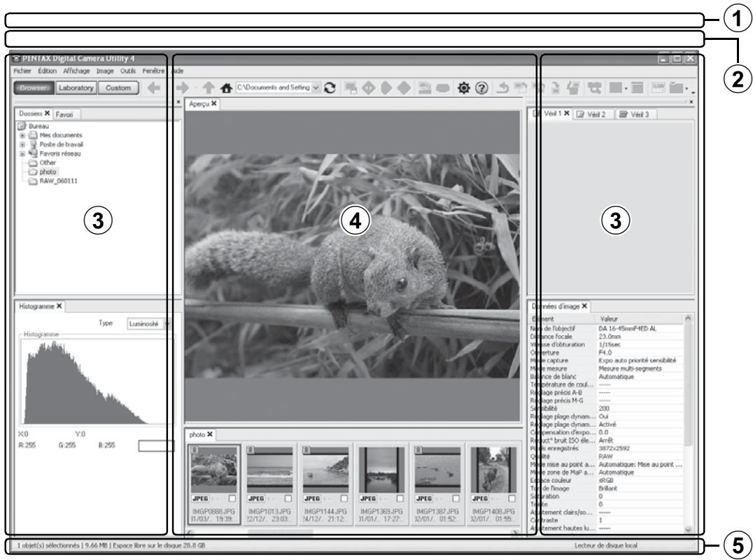Viewport: 753px width, 560px height.
Task: Tick the checkbox on IMGP0888.JPG thumbnail
Action: point(232,498)
